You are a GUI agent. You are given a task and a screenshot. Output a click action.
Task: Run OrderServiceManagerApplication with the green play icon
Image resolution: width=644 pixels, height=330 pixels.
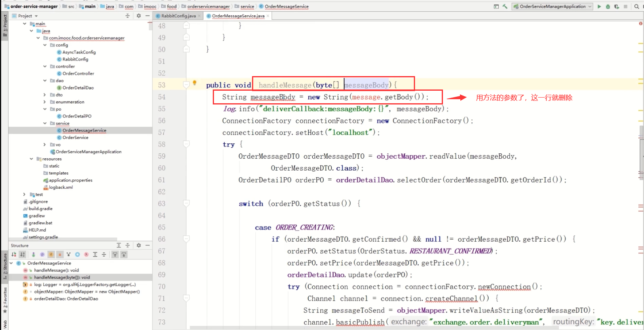click(x=599, y=6)
